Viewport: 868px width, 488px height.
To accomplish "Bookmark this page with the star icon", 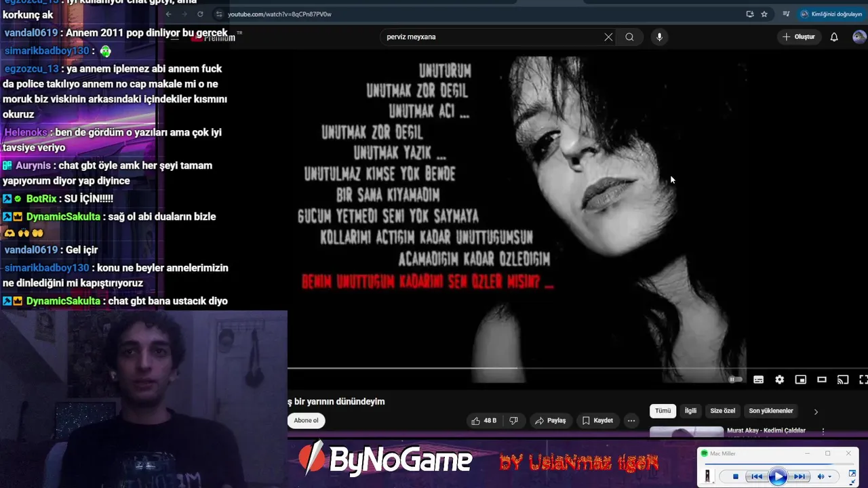I will 764,14.
